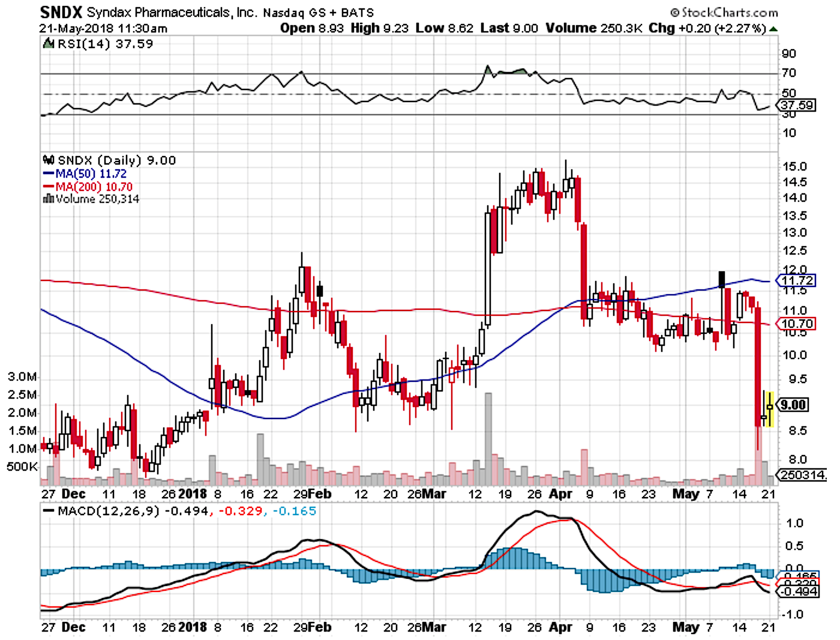Click the 2018 label on price chart date axis
Screen dimensions: 840x640
pyautogui.click(x=192, y=494)
